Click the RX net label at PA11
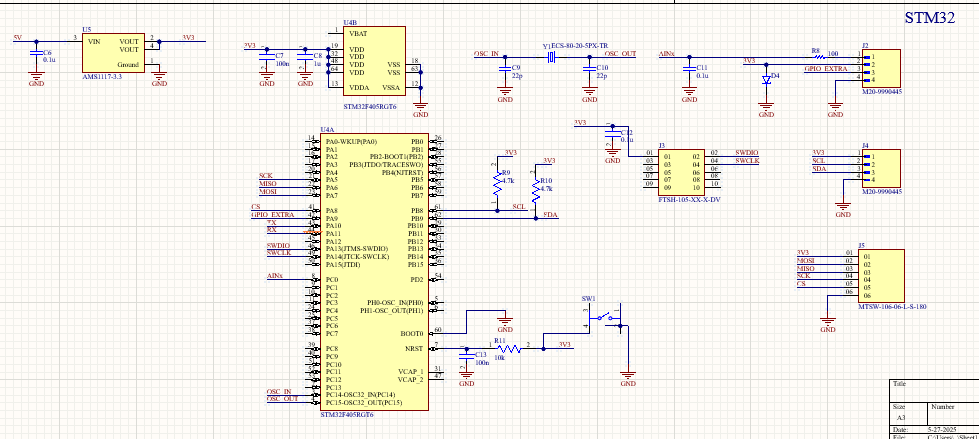The height and width of the screenshot is (439, 979). click(271, 230)
